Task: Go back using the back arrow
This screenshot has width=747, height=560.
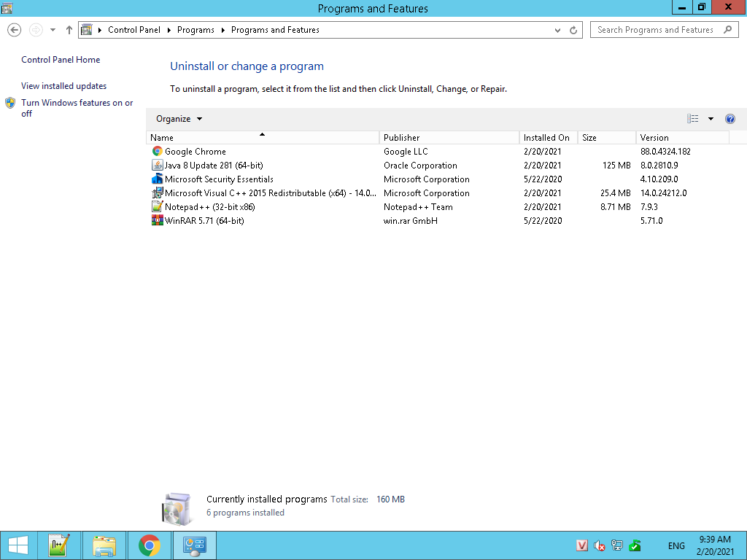Action: pyautogui.click(x=15, y=30)
